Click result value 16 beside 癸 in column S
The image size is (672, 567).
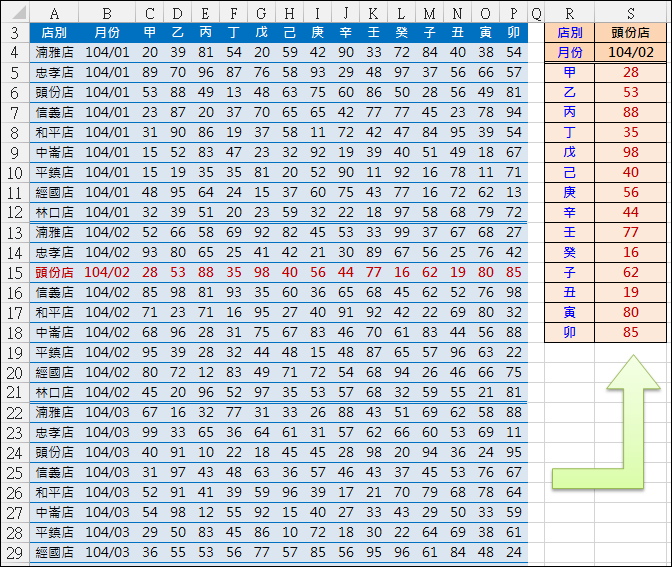(x=630, y=252)
